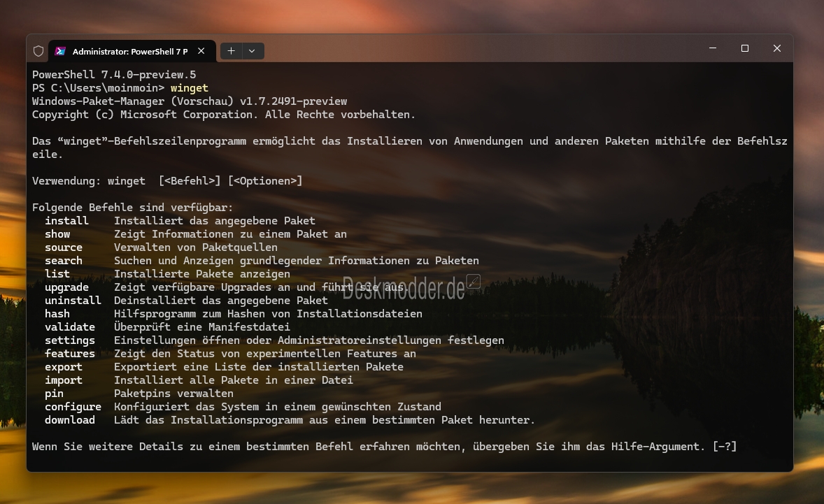Screen dimensions: 824x504
Task: Click the 'Verwendung: winget' usage line
Action: point(167,181)
